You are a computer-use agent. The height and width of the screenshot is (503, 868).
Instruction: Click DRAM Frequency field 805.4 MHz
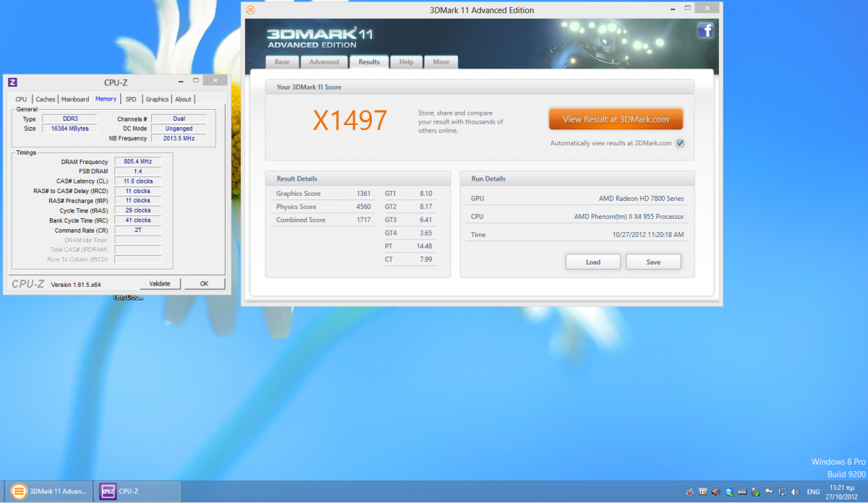pyautogui.click(x=137, y=162)
